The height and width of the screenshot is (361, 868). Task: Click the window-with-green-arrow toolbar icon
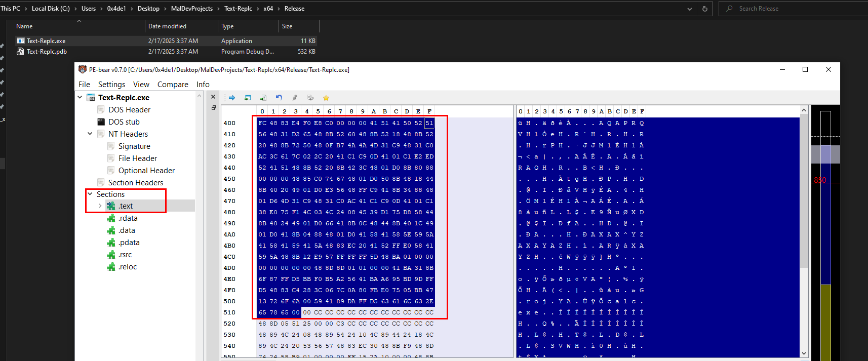[248, 98]
